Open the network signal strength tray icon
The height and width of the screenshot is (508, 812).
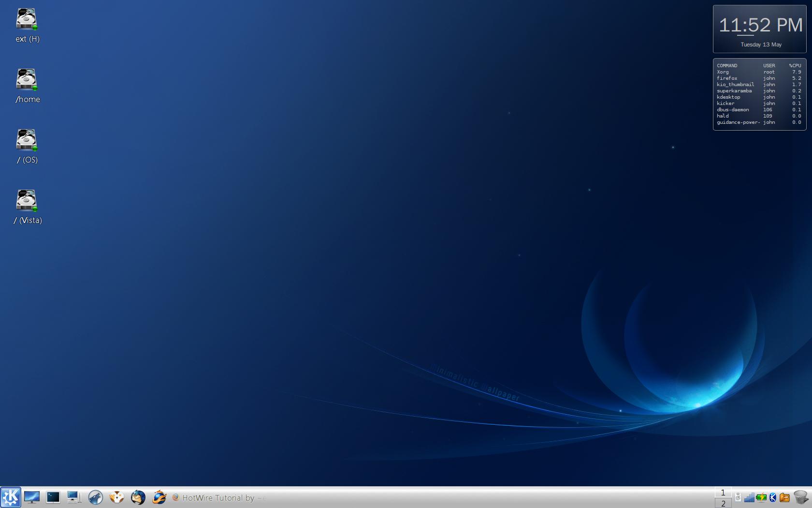coord(749,497)
